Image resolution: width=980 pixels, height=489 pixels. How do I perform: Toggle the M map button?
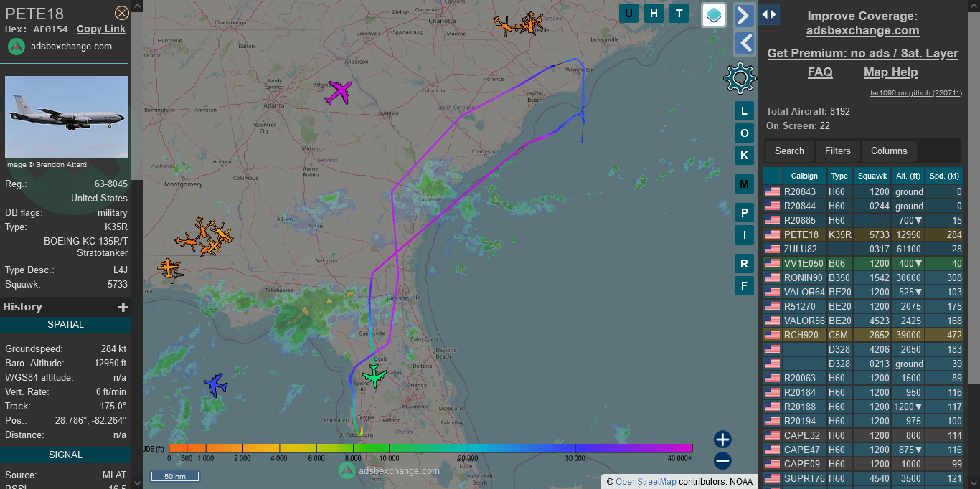[x=744, y=184]
